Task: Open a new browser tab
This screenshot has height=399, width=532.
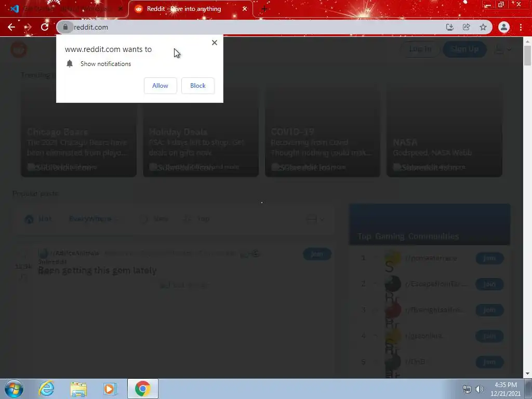Action: click(x=264, y=9)
